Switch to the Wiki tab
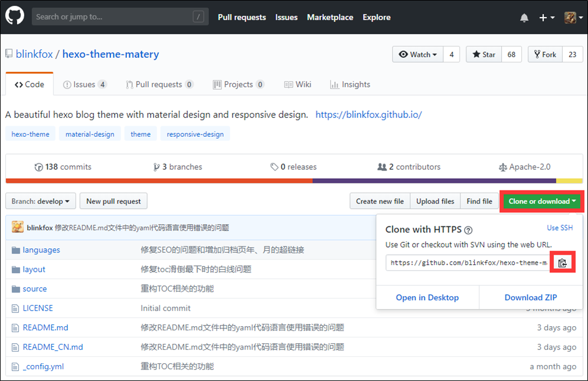This screenshot has width=588, height=381. [298, 84]
